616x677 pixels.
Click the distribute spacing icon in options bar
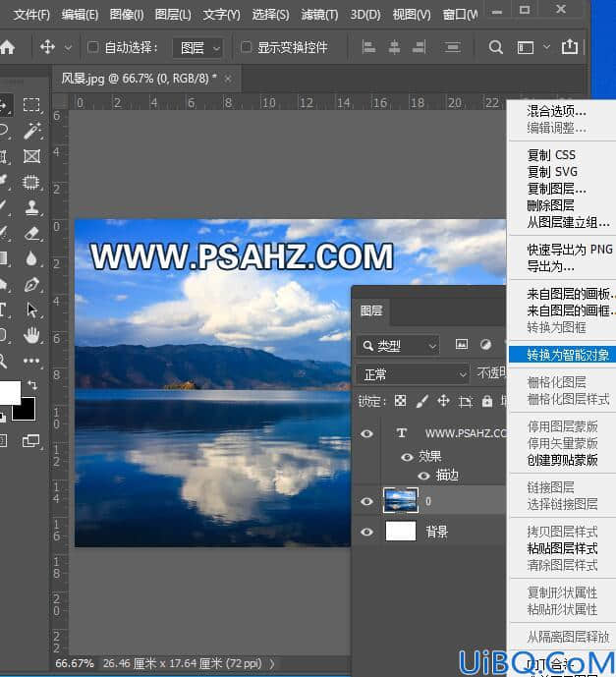pyautogui.click(x=452, y=46)
